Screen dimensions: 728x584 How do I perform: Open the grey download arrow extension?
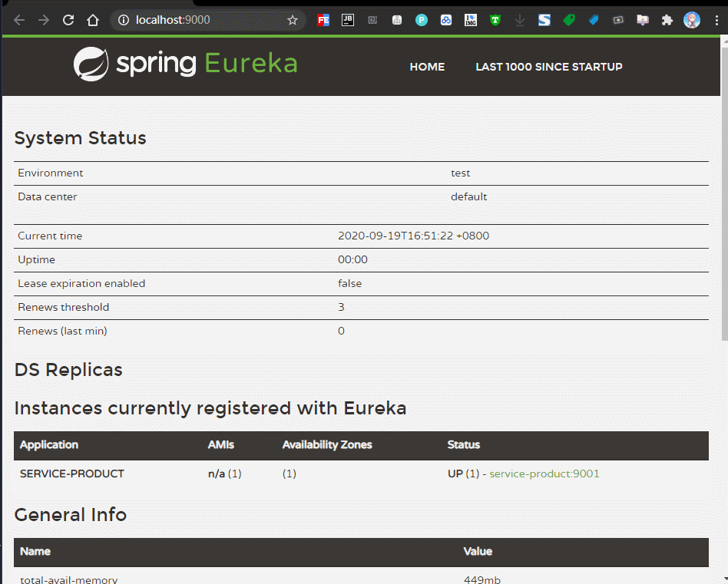(x=520, y=20)
